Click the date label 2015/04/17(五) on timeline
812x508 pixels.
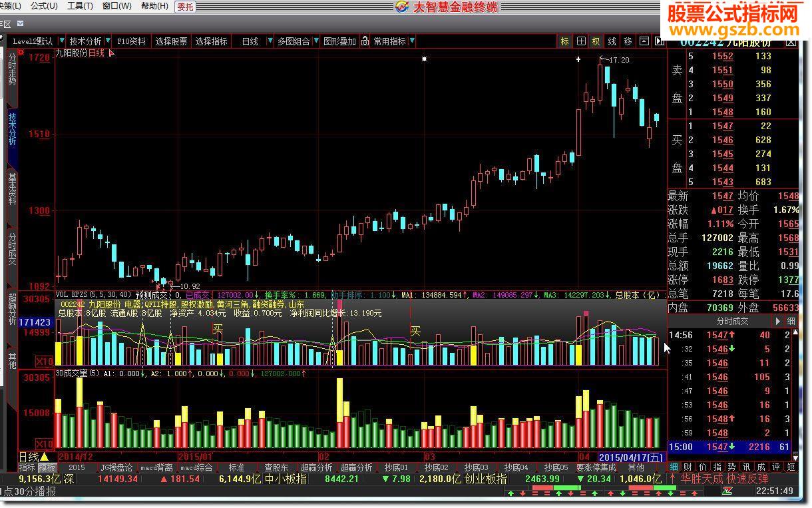point(632,457)
